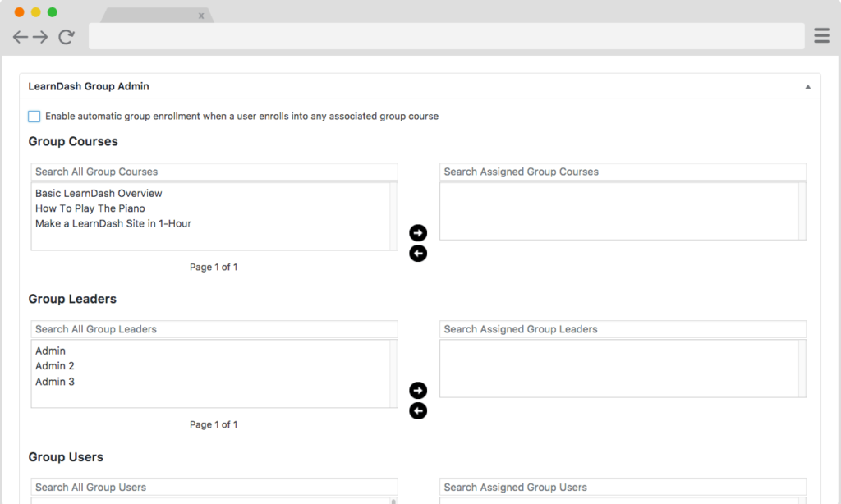Focus Search All Group Courses field

click(x=214, y=172)
